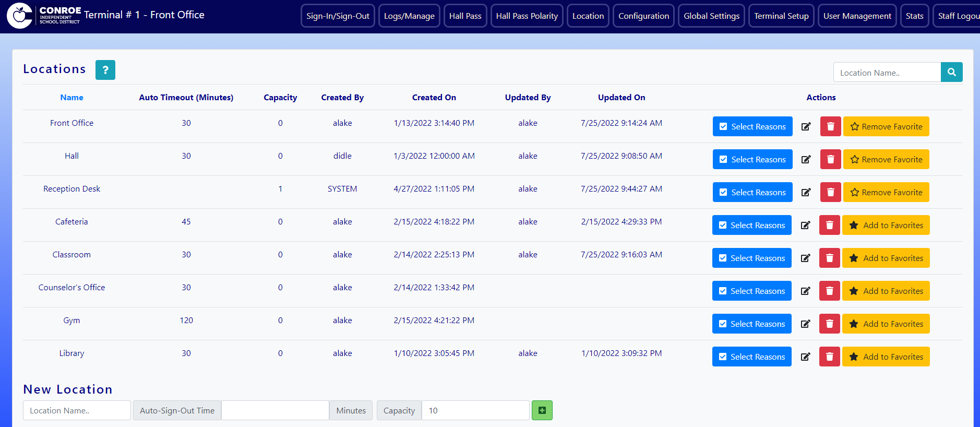Click green plus icon to add location

[542, 410]
